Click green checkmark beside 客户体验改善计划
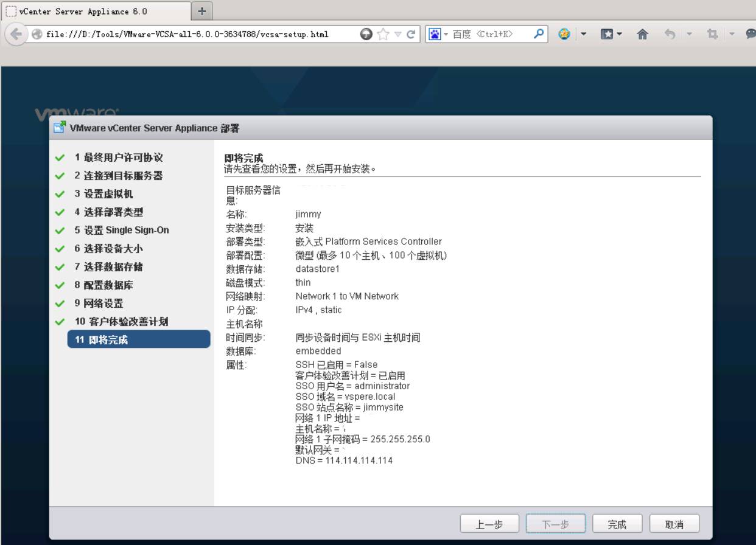Image resolution: width=756 pixels, height=545 pixels. 60,322
